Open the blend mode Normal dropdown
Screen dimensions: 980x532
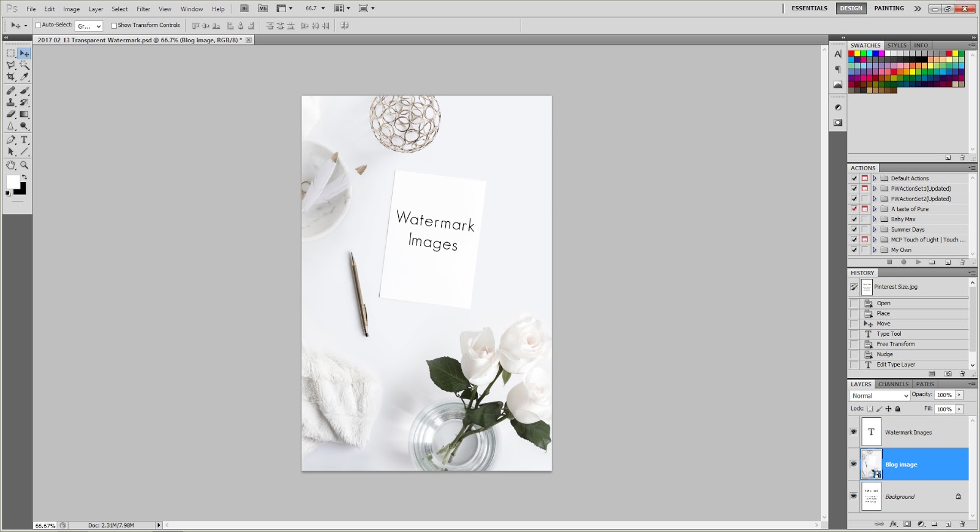click(x=880, y=396)
